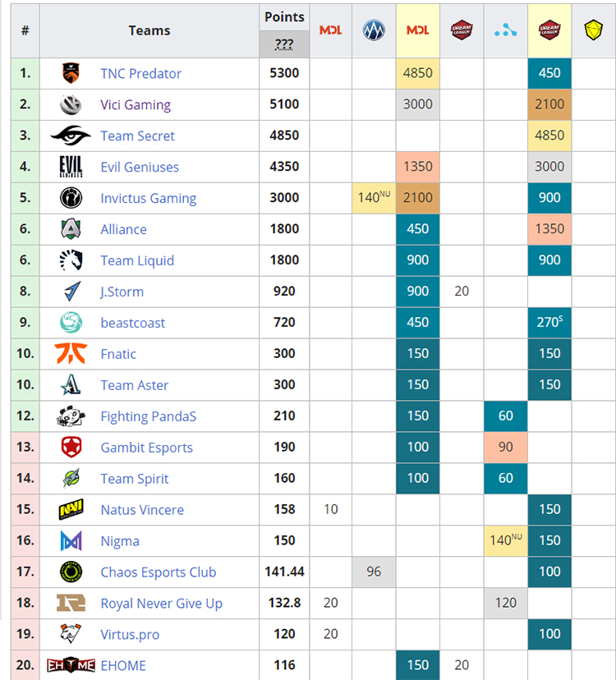The width and height of the screenshot is (616, 680).
Task: Open the blue mountain tournament logo column
Action: (x=374, y=30)
